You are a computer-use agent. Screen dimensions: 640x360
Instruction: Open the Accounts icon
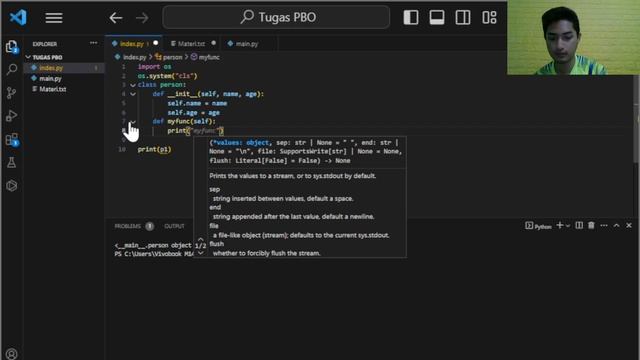(12, 353)
